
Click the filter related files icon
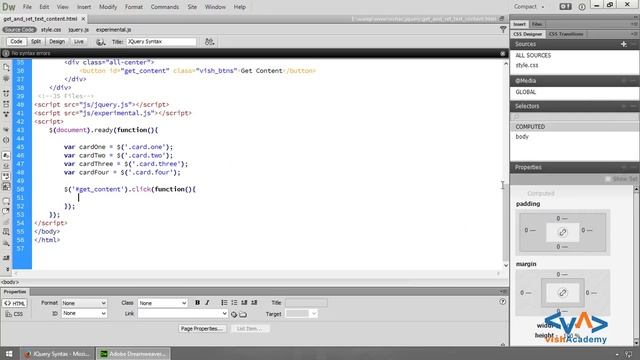pyautogui.click(x=503, y=29)
